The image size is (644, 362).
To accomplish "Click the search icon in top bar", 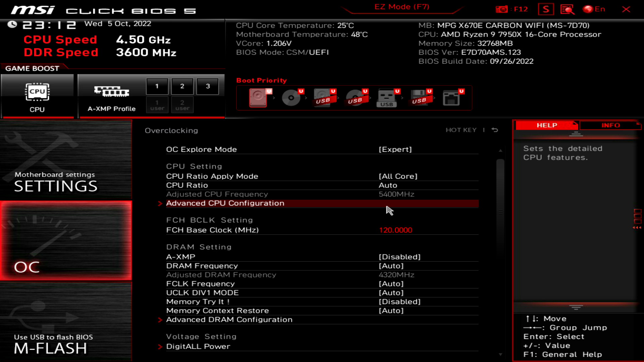I will tap(569, 9).
